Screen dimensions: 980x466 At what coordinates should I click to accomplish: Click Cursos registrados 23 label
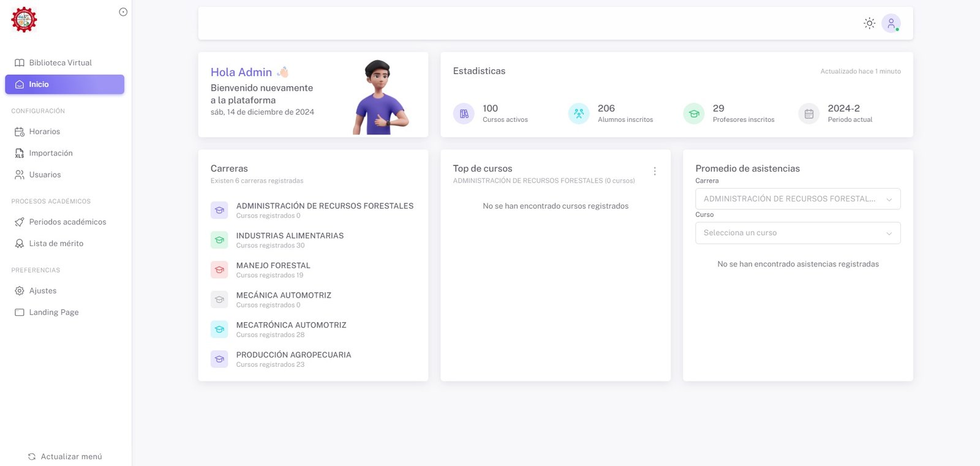[x=271, y=365]
